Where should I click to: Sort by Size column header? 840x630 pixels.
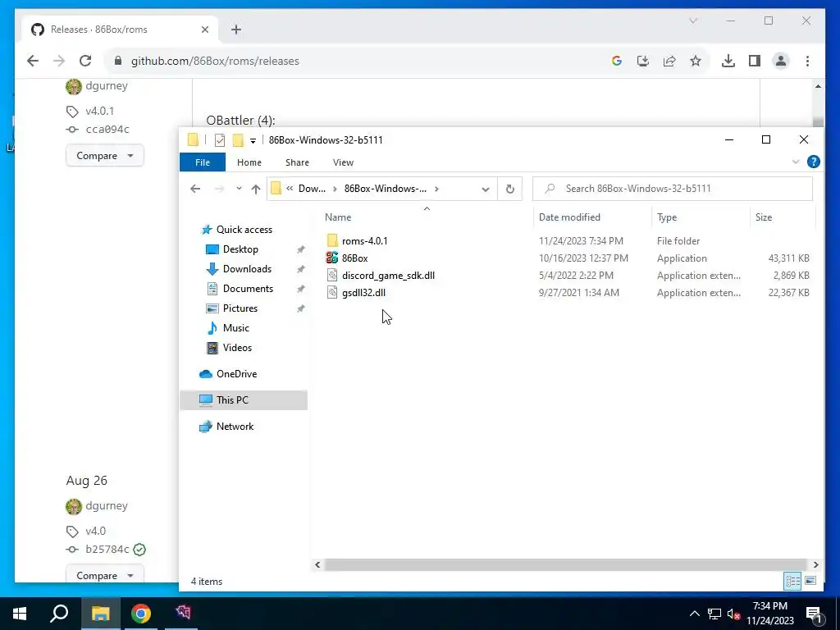(x=764, y=217)
